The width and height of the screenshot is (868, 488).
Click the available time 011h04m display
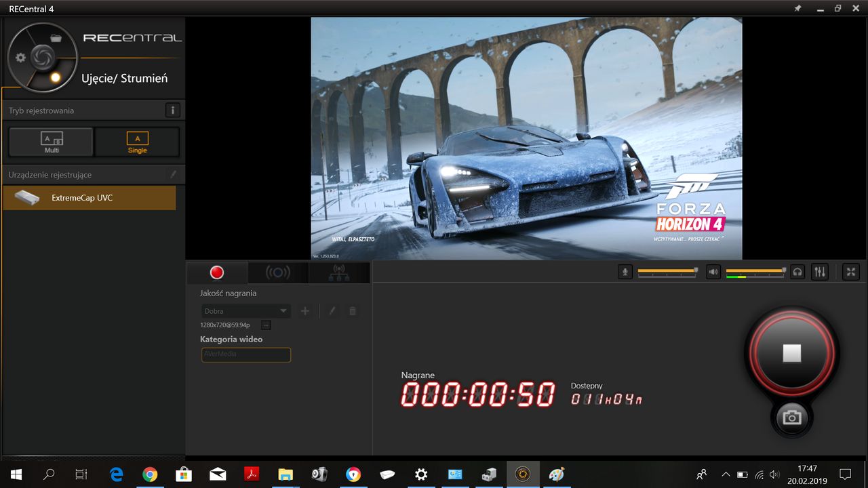click(x=606, y=399)
